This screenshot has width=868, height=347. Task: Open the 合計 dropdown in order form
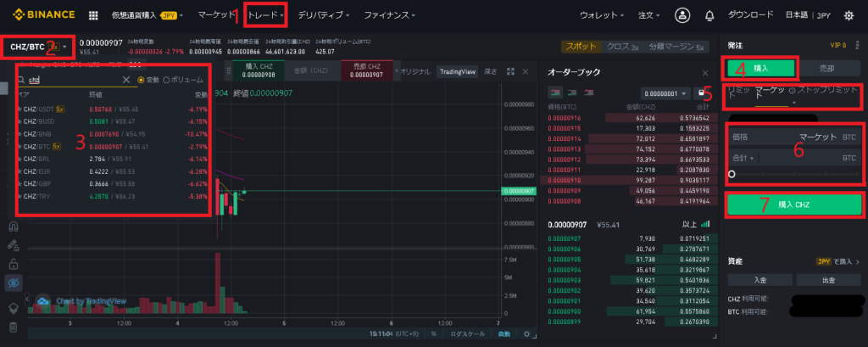[743, 159]
